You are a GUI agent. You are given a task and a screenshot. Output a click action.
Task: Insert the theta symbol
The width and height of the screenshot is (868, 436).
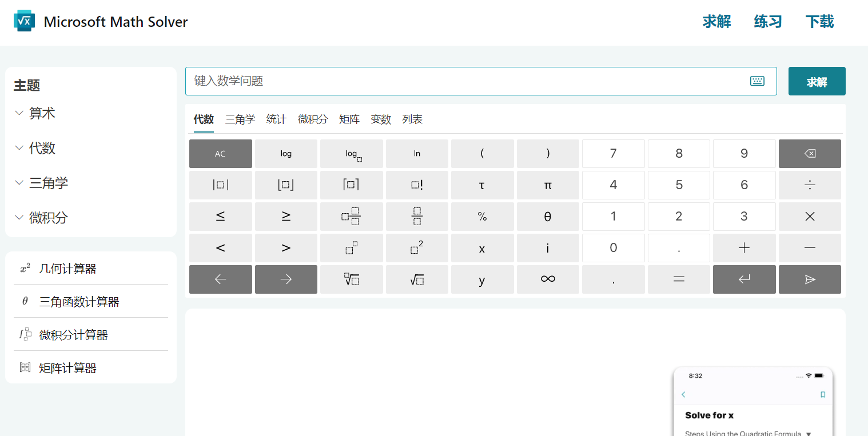(x=548, y=217)
